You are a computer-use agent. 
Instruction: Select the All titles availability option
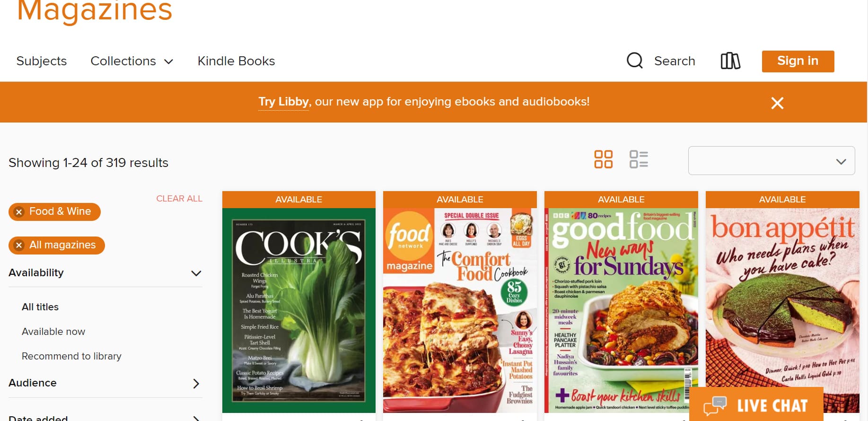click(x=40, y=307)
